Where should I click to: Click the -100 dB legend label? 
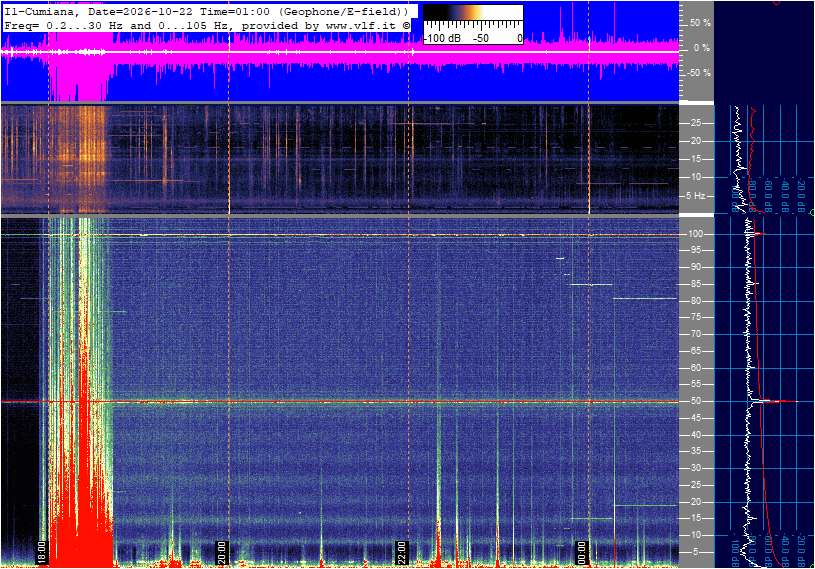pyautogui.click(x=443, y=38)
